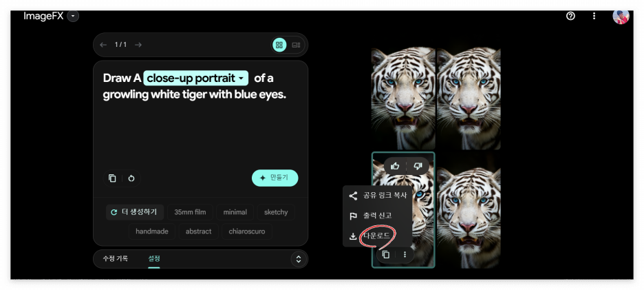Switch to grid view layout

pyautogui.click(x=279, y=45)
